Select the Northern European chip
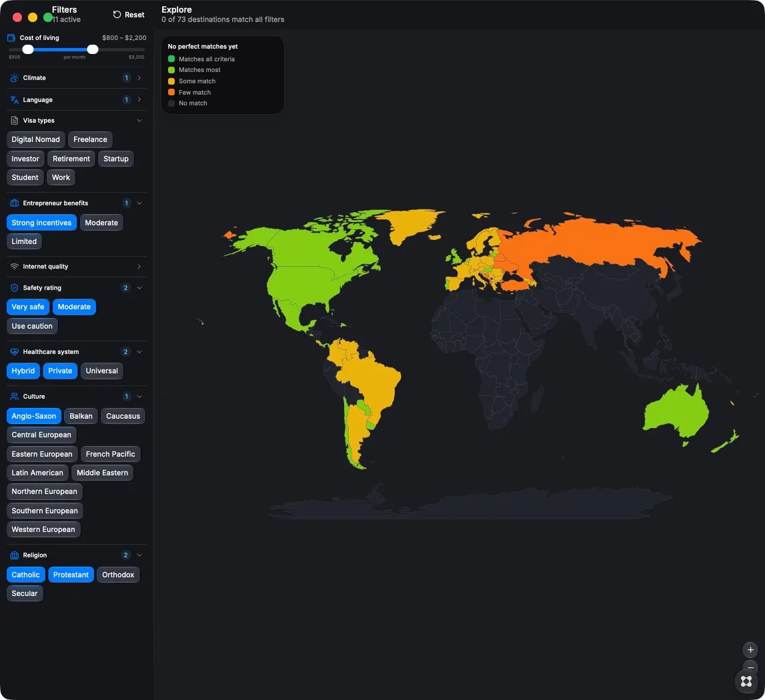Viewport: 765px width, 700px height. [x=45, y=491]
